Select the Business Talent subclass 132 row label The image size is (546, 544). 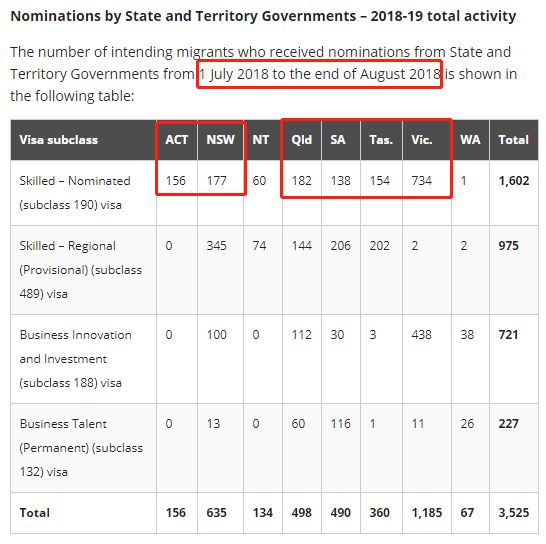[x=81, y=448]
